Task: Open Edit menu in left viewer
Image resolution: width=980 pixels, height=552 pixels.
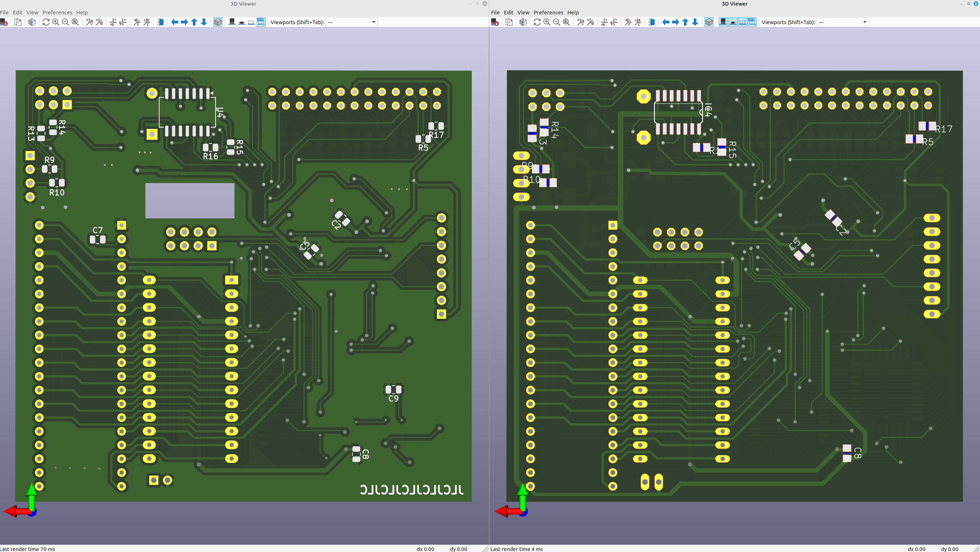Action: pyautogui.click(x=17, y=13)
